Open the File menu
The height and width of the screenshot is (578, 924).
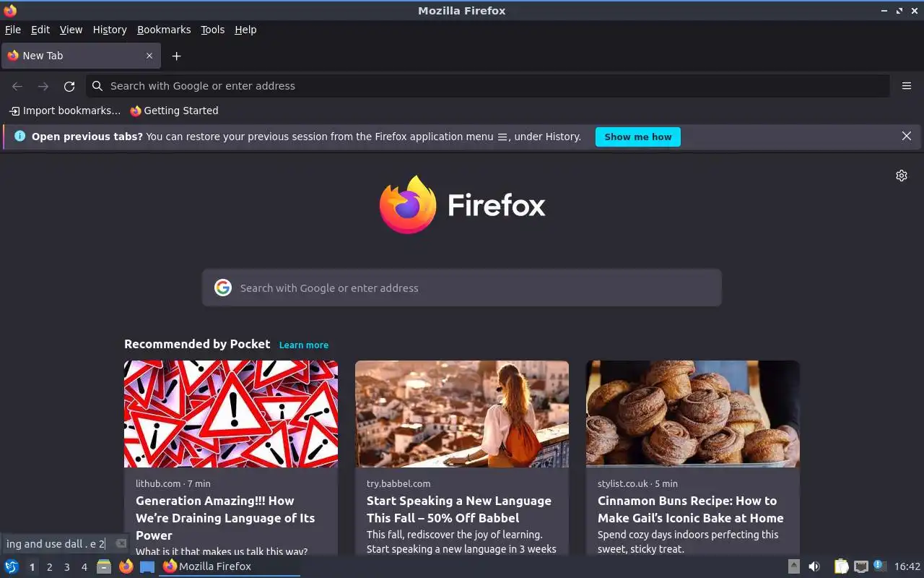pyautogui.click(x=13, y=30)
